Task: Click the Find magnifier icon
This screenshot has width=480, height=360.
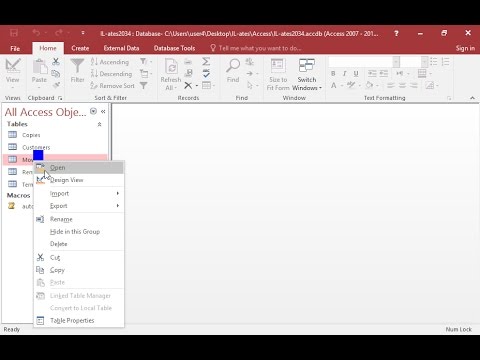Action: pos(233,66)
